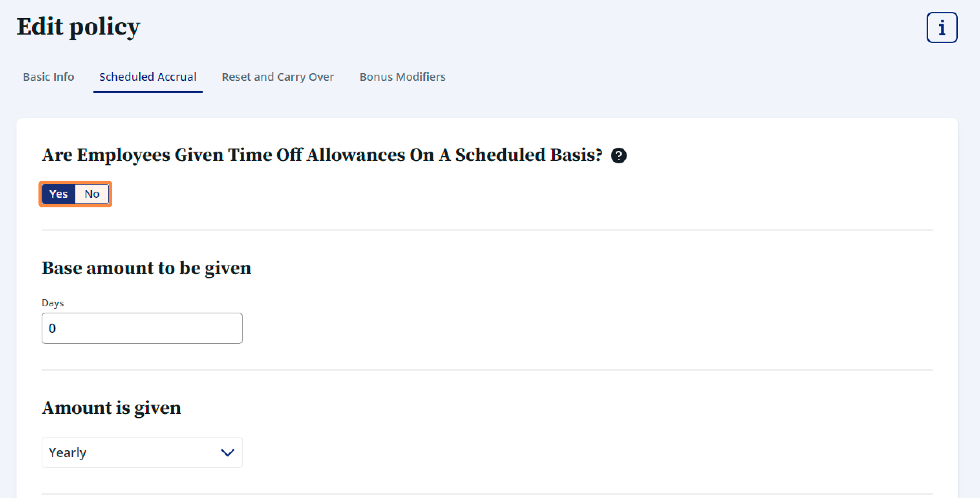Select Yes for scheduled allowances
Viewport: 980px width, 498px height.
click(59, 194)
